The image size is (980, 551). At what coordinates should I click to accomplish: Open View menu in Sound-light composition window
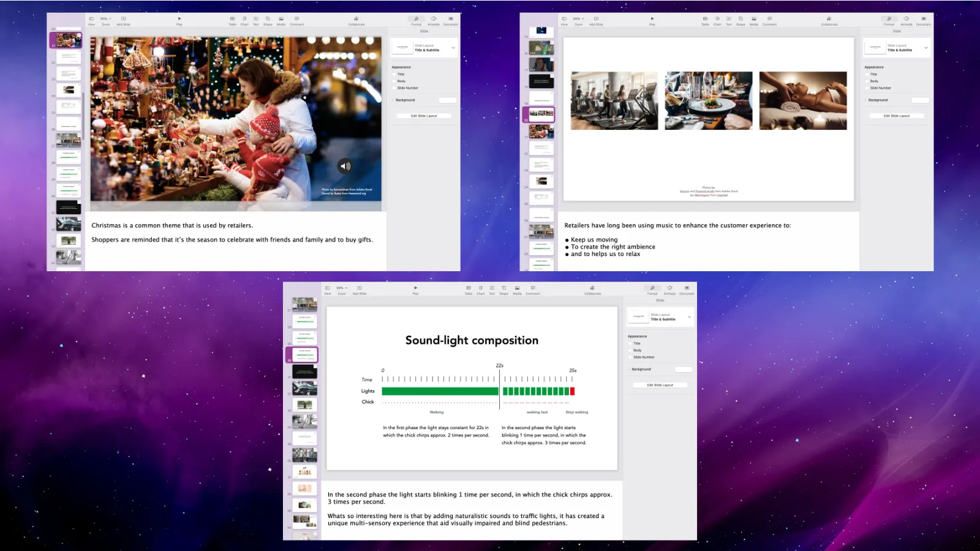point(328,290)
